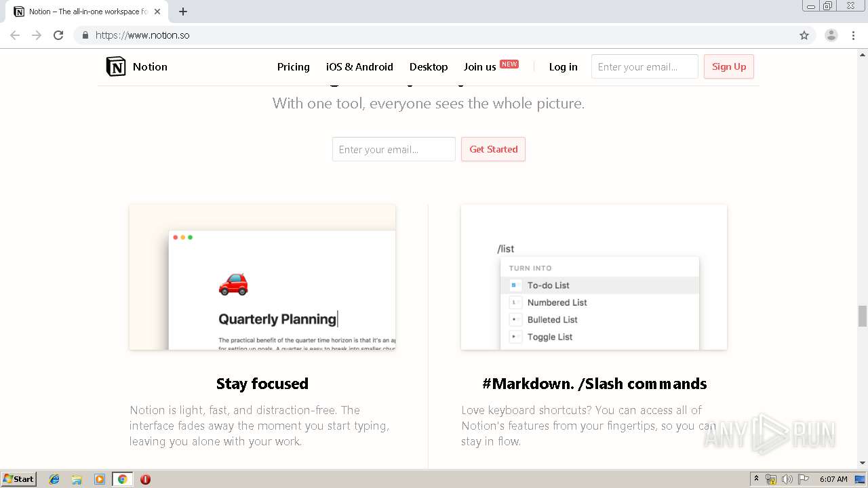Open the volume tray icon
868x488 pixels.
tap(787, 479)
